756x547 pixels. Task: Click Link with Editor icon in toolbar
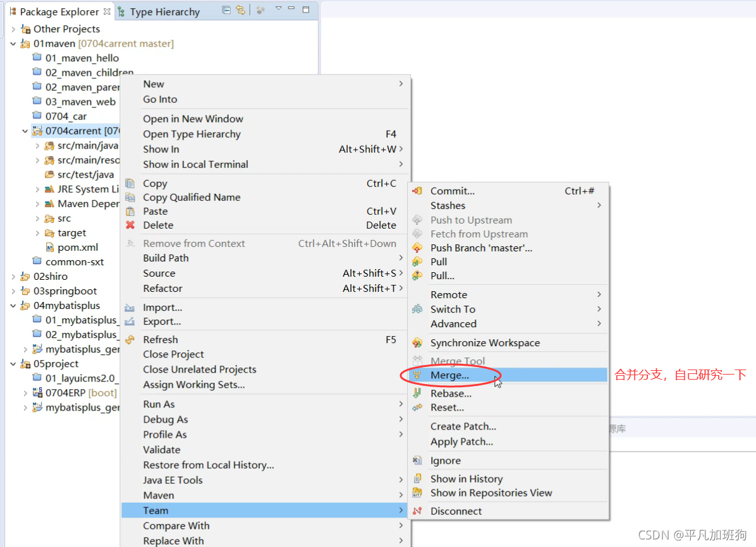point(240,9)
